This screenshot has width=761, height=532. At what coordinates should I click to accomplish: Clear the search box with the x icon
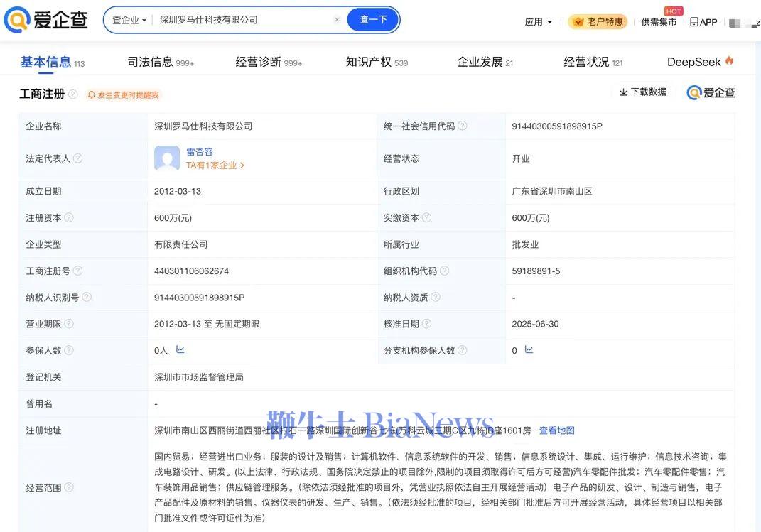click(x=337, y=20)
